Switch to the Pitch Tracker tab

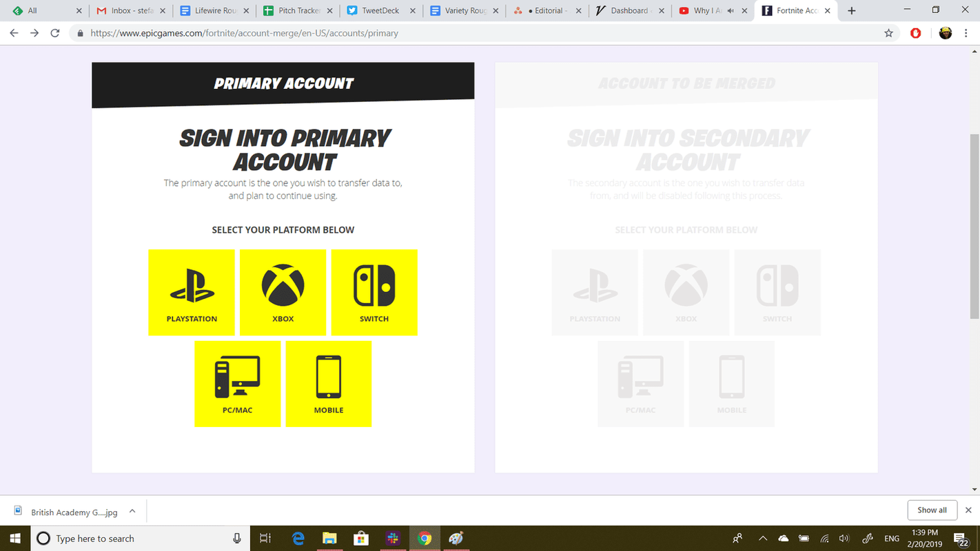coord(298,11)
